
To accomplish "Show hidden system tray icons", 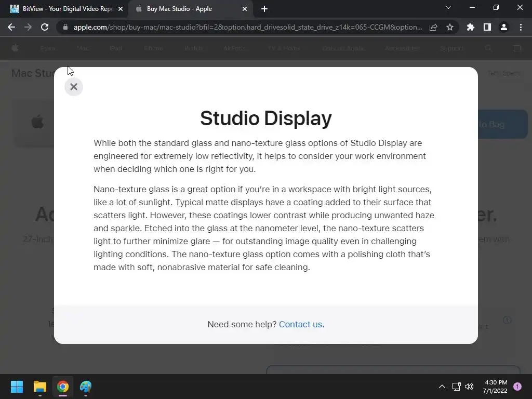I will (x=442, y=387).
